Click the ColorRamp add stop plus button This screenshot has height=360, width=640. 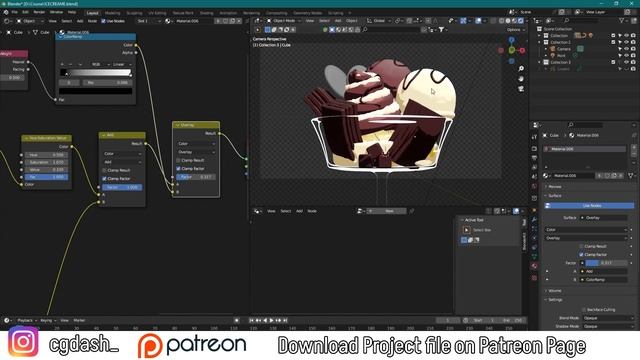[62, 64]
